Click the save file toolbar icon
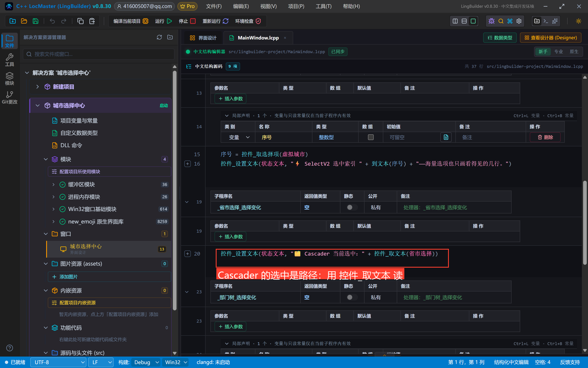This screenshot has width=588, height=368. 36,21
